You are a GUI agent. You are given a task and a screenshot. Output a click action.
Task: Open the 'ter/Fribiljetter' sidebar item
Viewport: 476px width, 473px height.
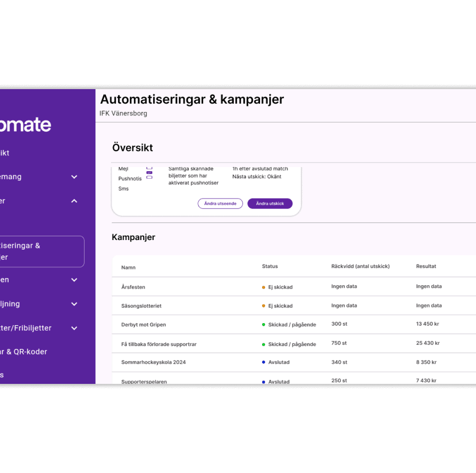pyautogui.click(x=26, y=328)
